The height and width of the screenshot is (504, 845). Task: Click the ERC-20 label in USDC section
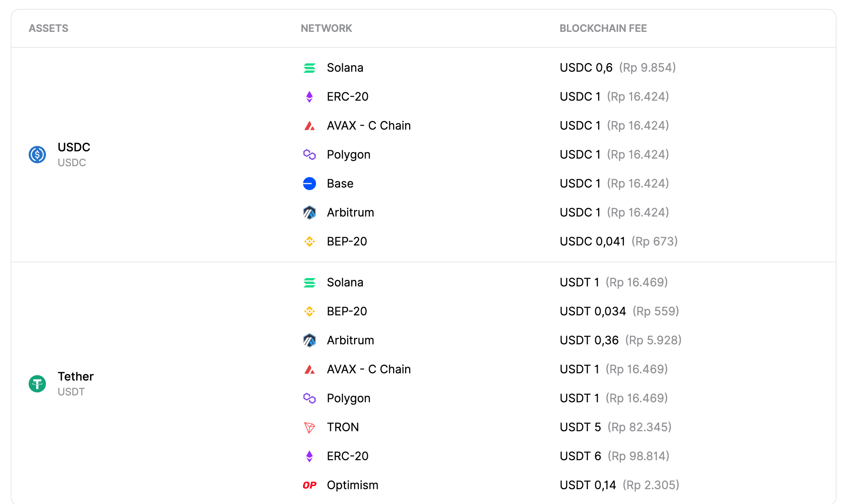[348, 97]
